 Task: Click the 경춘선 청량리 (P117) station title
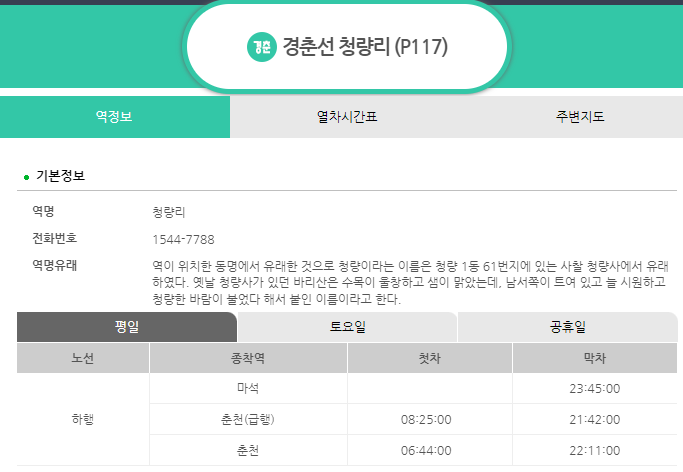(365, 47)
